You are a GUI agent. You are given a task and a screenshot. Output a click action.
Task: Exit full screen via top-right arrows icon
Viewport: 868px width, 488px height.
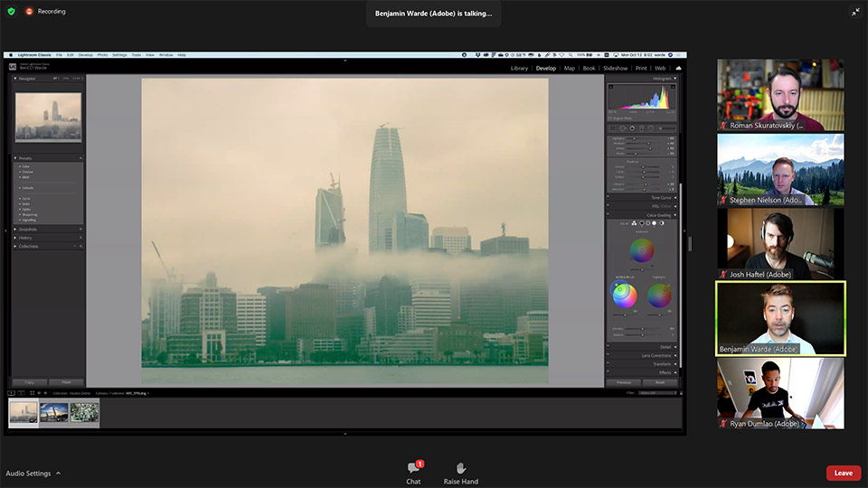tap(855, 12)
